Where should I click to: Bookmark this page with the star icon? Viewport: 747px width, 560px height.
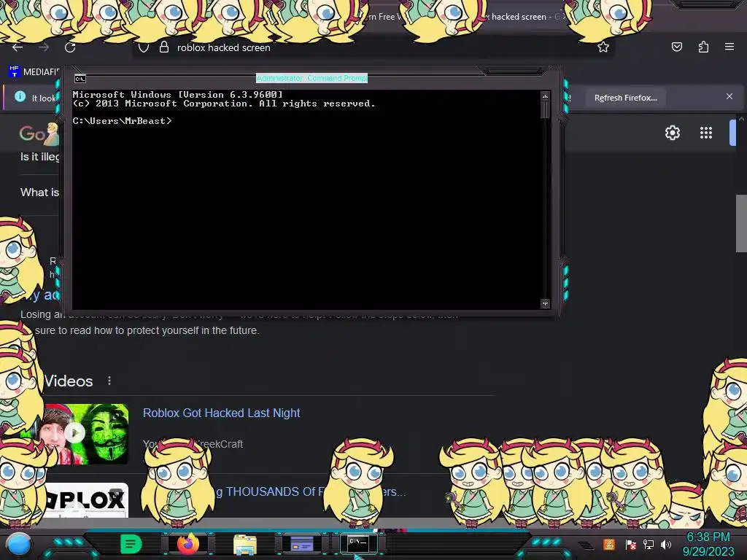click(x=603, y=47)
